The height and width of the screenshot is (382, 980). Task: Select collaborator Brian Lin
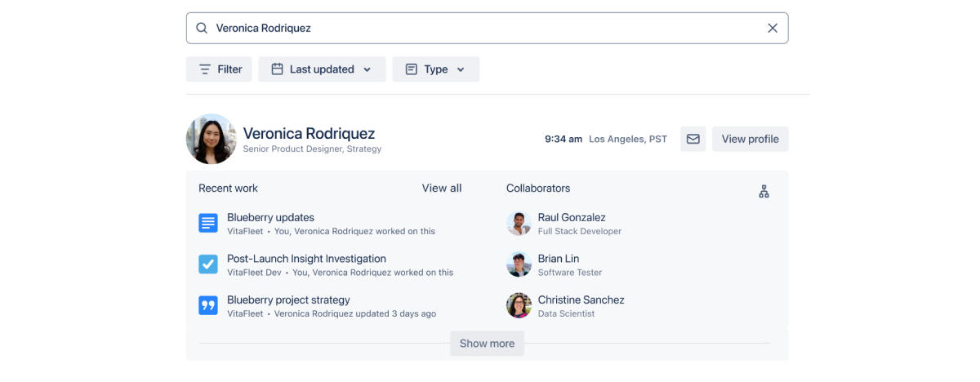tap(558, 259)
